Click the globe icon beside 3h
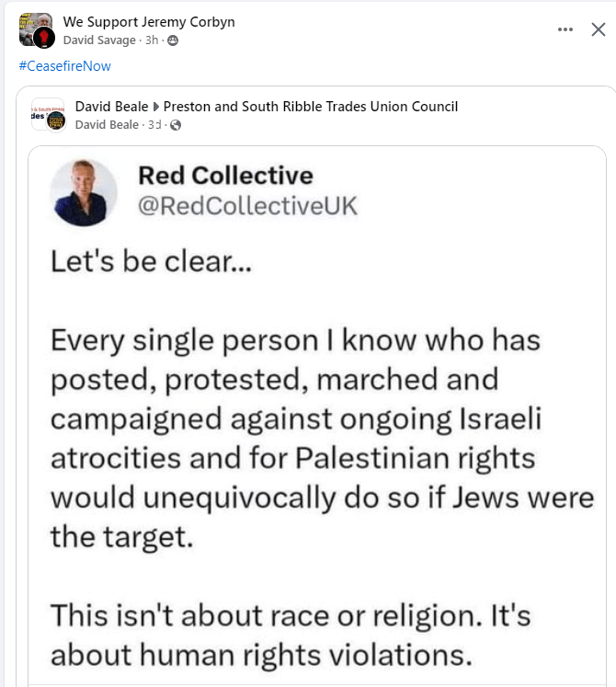Image resolution: width=616 pixels, height=687 pixels. (173, 40)
